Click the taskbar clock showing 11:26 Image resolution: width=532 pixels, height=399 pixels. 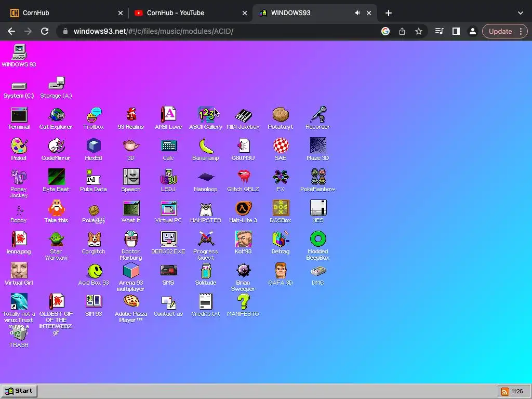(517, 392)
